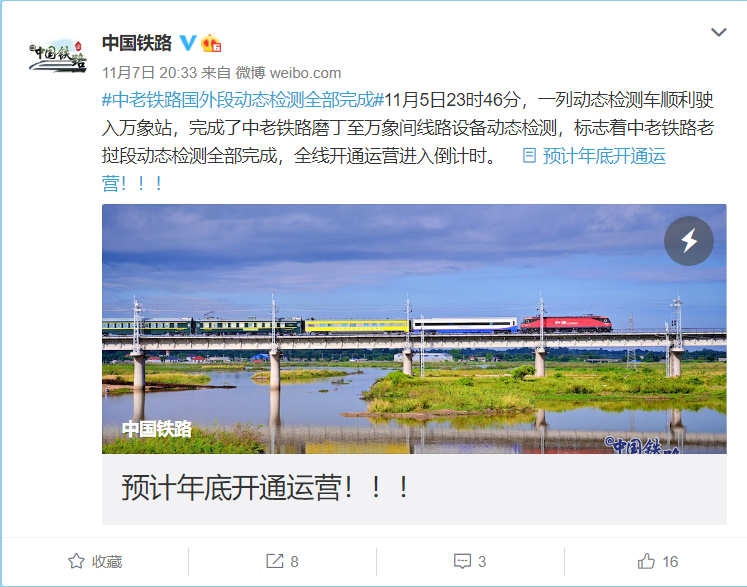Click the blue V verification badge
The height and width of the screenshot is (587, 747).
[187, 43]
